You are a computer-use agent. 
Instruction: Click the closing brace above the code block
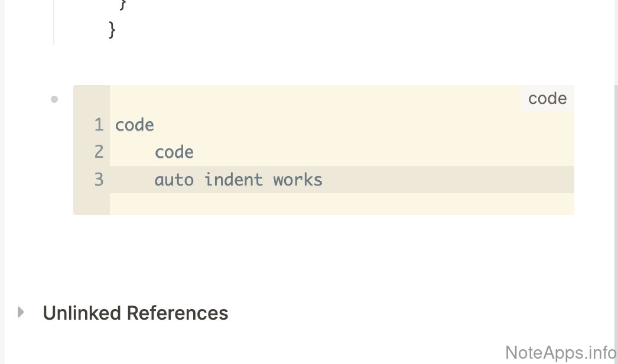112,30
